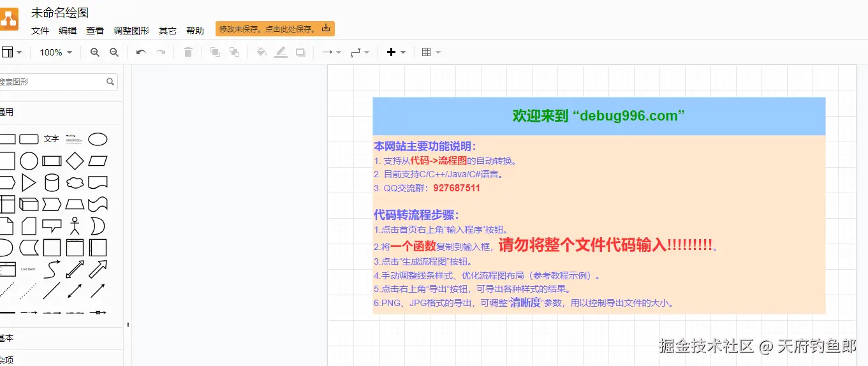This screenshot has width=868, height=366.
Task: Click the 修改未保存 save notice button
Action: [x=275, y=29]
